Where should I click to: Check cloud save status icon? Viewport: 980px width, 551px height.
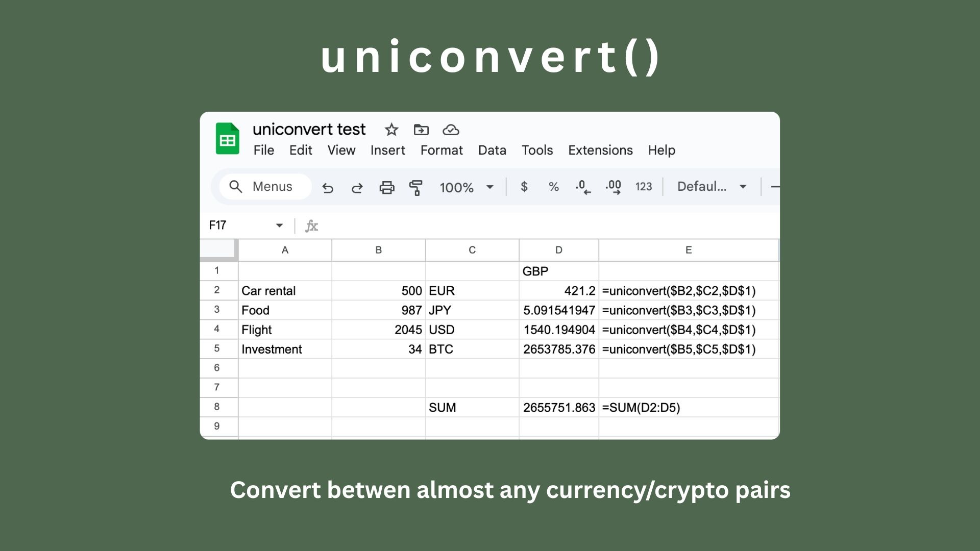coord(451,130)
